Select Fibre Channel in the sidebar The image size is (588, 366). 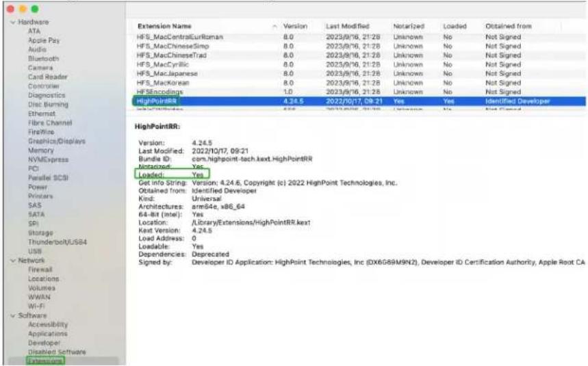click(50, 123)
